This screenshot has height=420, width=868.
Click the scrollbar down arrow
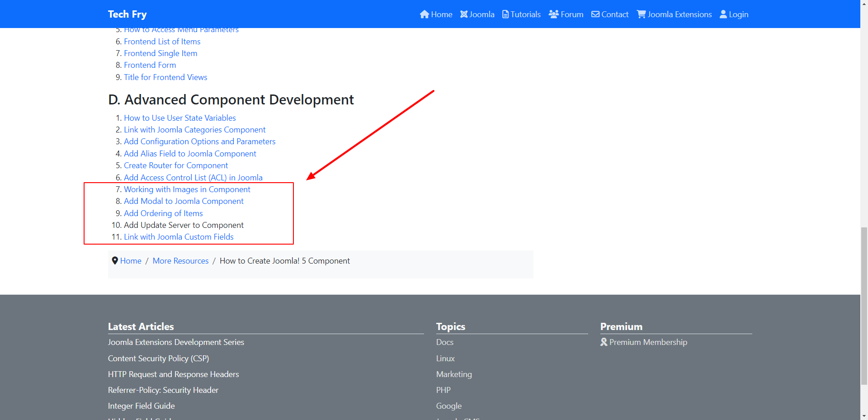pos(864,415)
